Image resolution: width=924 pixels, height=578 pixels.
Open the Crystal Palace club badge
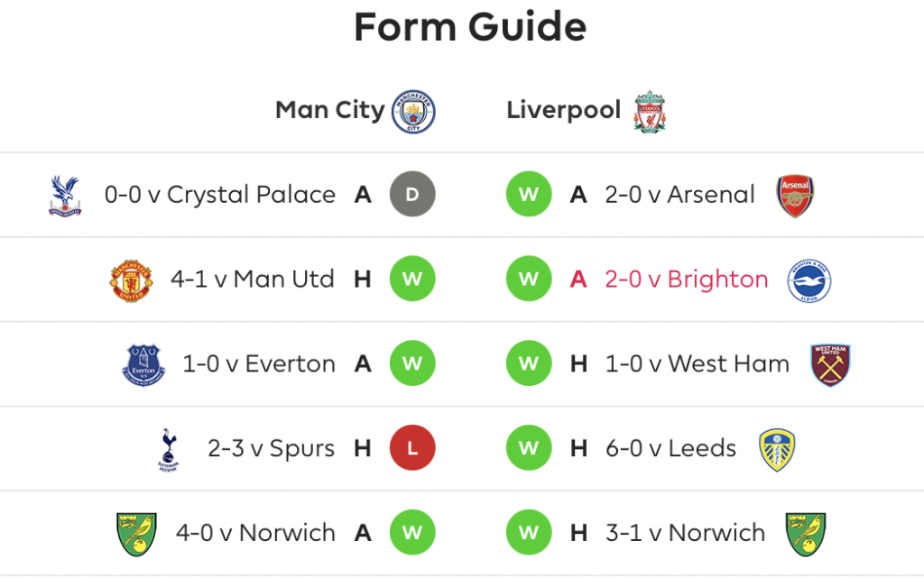65,196
